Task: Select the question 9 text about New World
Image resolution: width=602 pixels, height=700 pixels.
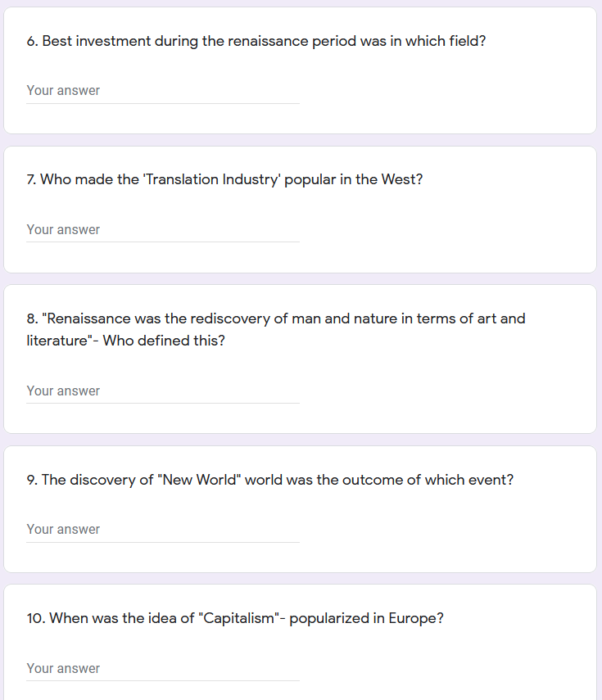Action: 270,480
